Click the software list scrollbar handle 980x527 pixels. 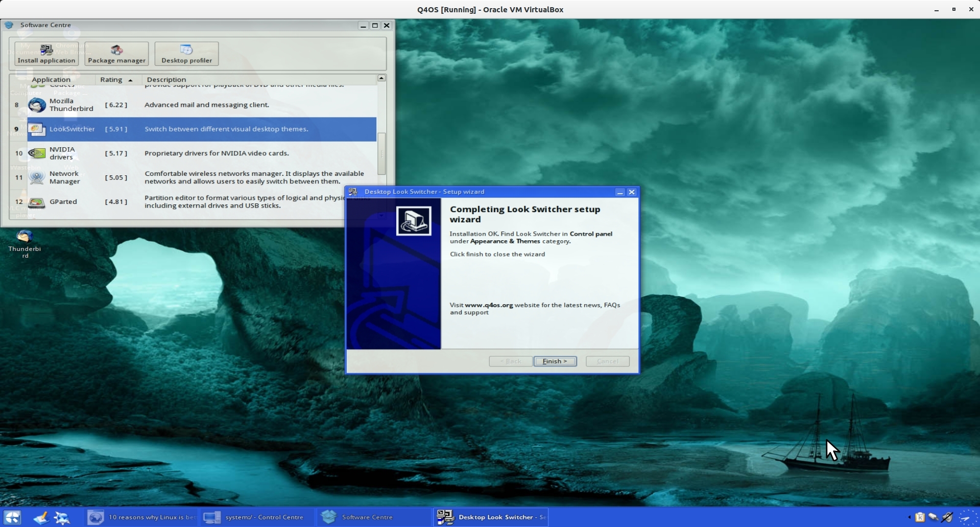pos(381,153)
